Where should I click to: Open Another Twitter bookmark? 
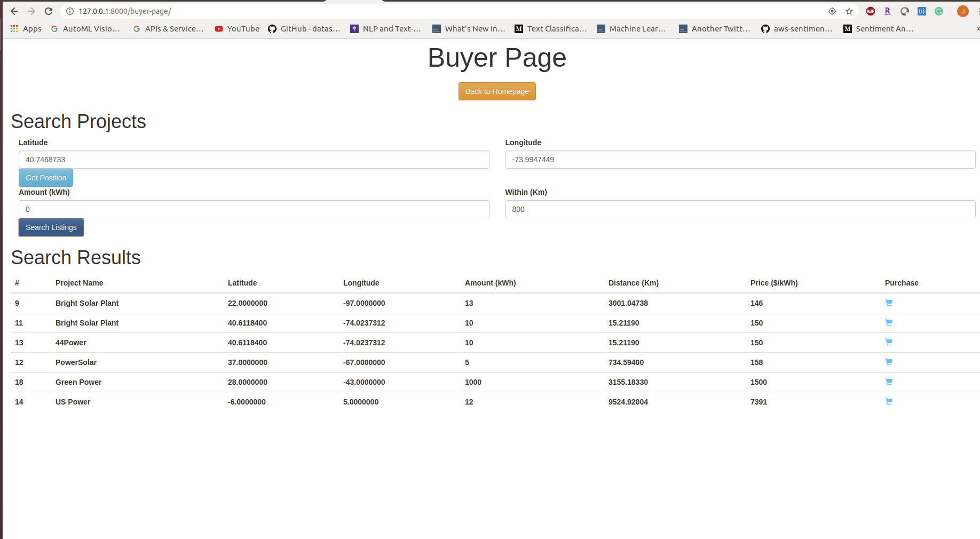click(715, 29)
